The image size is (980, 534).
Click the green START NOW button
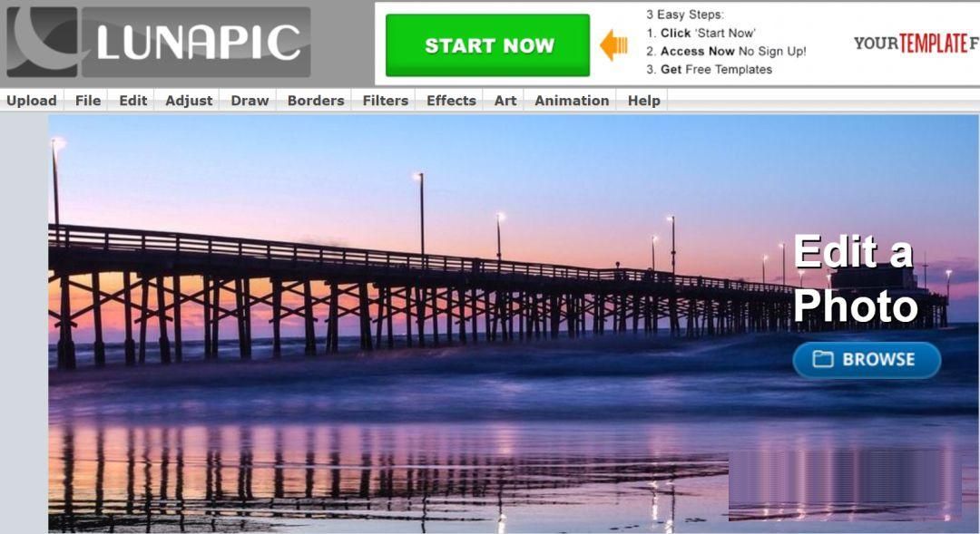[487, 45]
